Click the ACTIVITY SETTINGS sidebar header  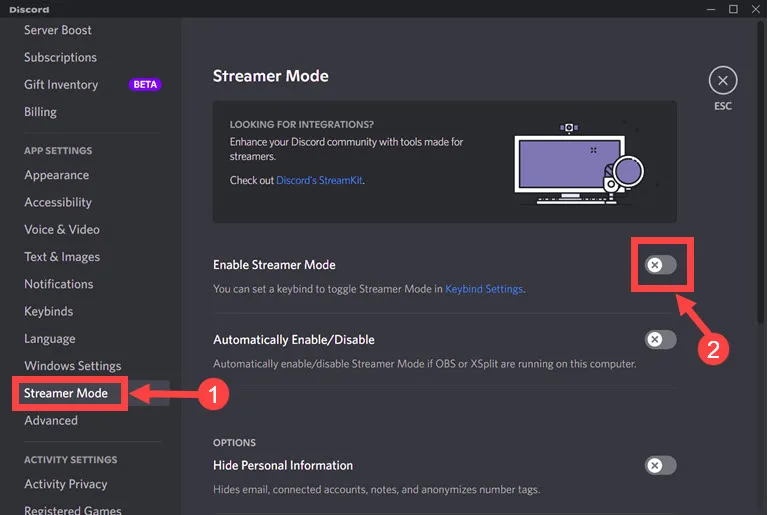(71, 460)
